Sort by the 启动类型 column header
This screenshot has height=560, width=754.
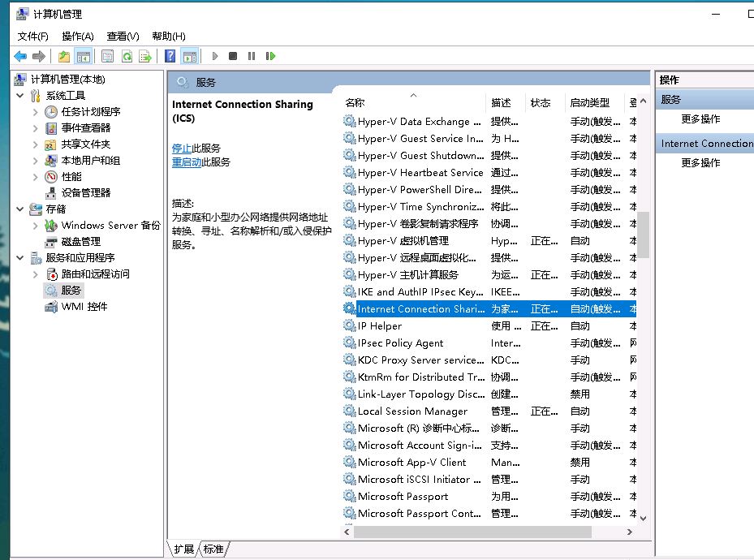(x=594, y=102)
